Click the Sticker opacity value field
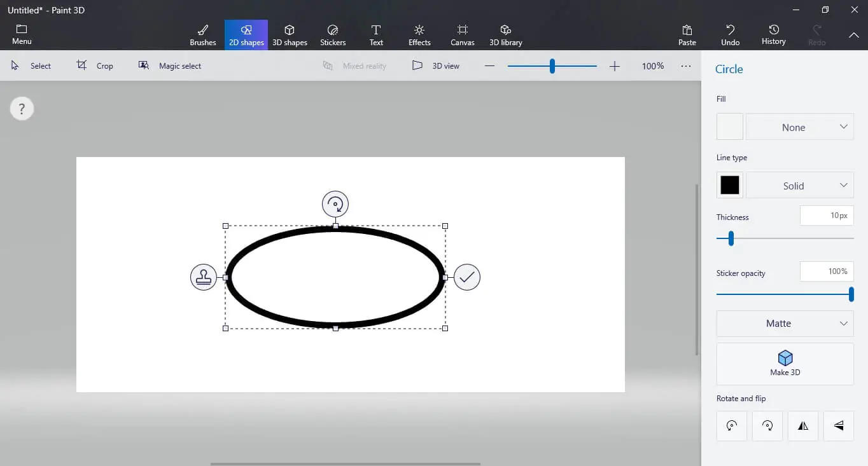The height and width of the screenshot is (466, 868). [827, 271]
